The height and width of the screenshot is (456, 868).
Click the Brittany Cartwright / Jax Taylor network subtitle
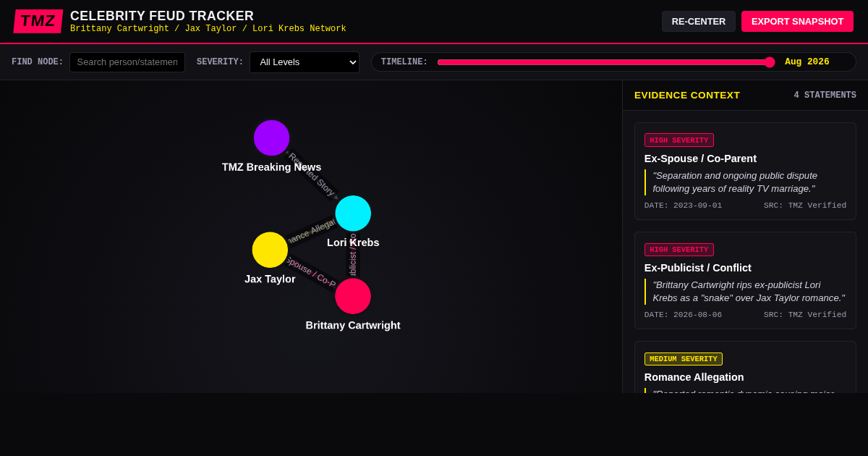coord(208,29)
